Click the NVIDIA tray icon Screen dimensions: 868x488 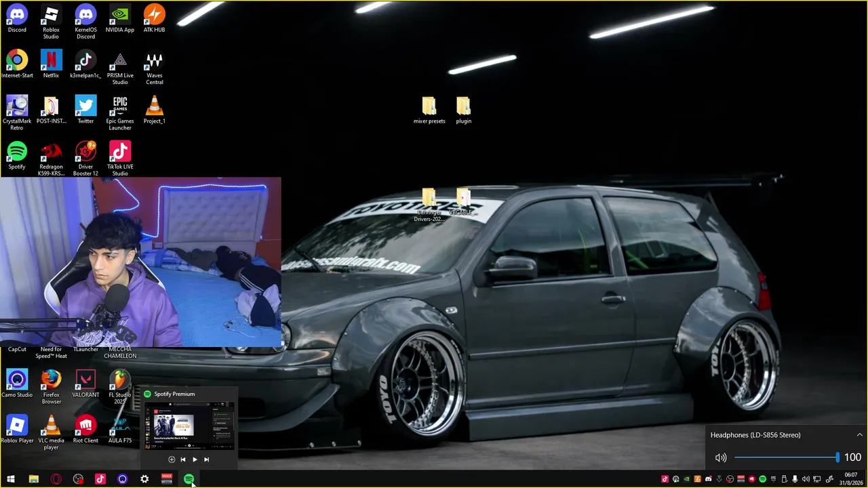686,479
